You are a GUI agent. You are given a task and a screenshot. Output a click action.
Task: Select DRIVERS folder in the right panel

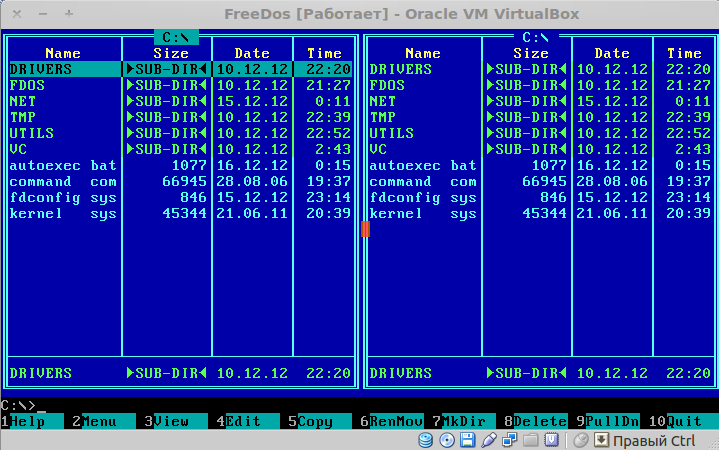click(541, 69)
